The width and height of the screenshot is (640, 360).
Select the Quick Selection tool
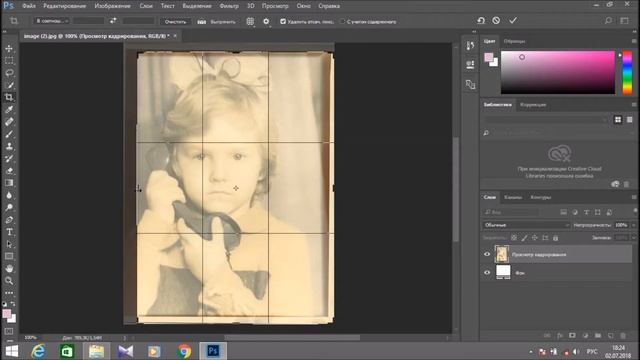tap(9, 85)
